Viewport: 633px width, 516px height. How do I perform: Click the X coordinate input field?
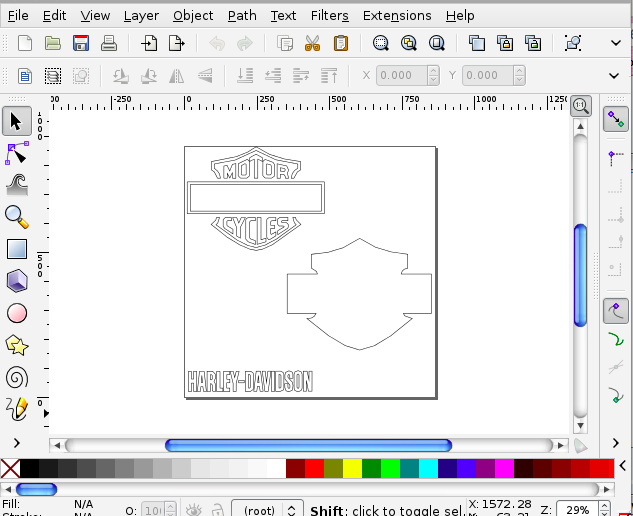(402, 76)
